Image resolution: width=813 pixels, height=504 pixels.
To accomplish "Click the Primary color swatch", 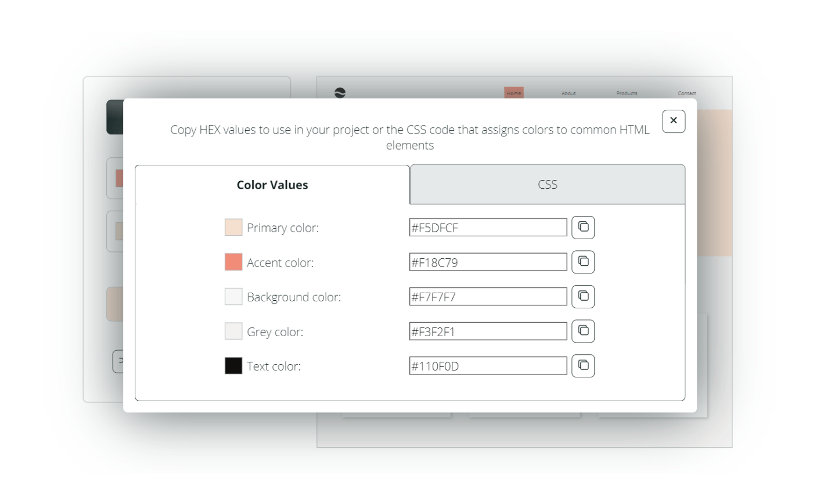I will click(x=233, y=228).
